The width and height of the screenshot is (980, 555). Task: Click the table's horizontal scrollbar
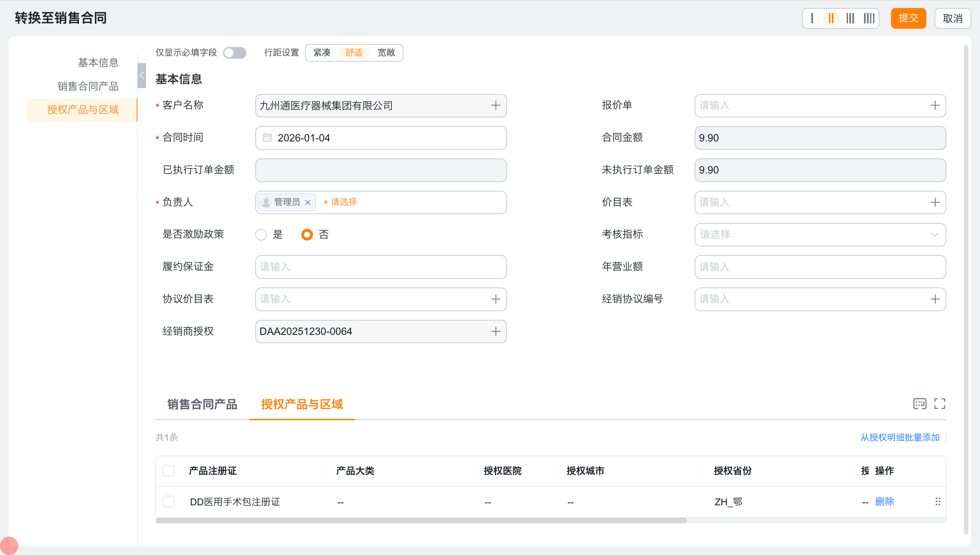pyautogui.click(x=421, y=520)
